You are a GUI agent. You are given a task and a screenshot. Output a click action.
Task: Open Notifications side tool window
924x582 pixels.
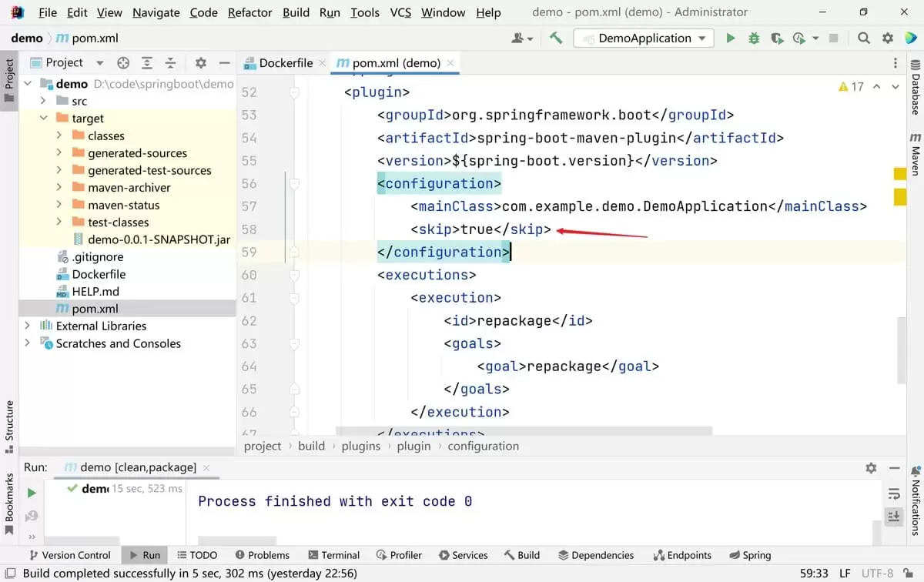click(916, 501)
